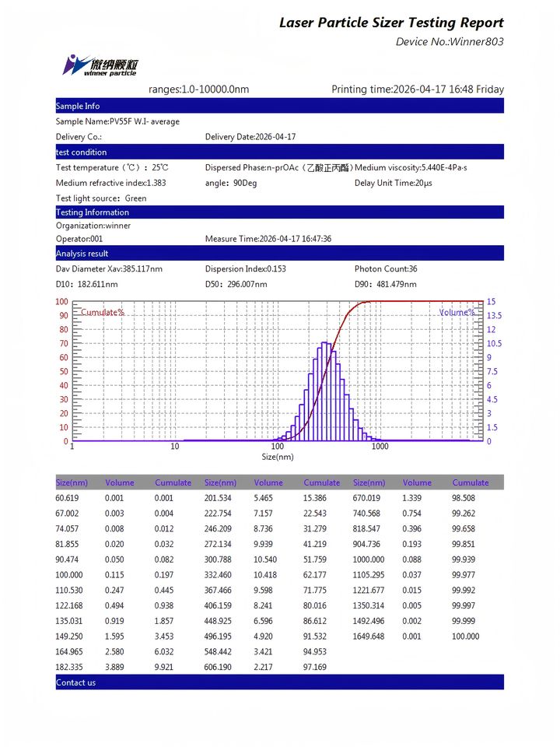Click the Dav Diameter Xav:385.117nm field
The height and width of the screenshot is (747, 560).
click(109, 268)
